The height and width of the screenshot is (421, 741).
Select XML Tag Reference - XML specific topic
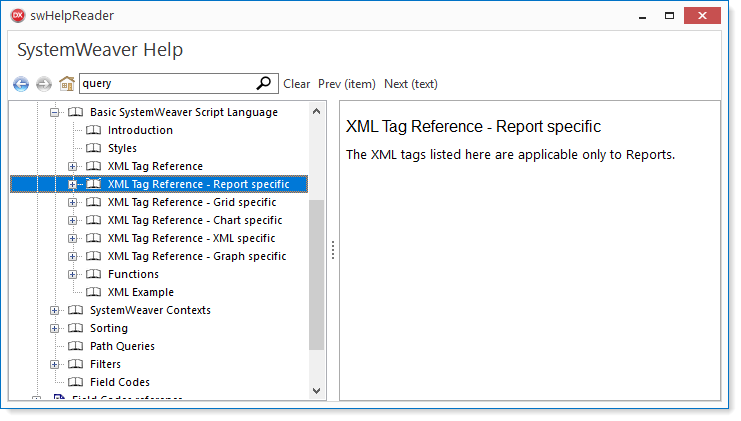pos(191,238)
